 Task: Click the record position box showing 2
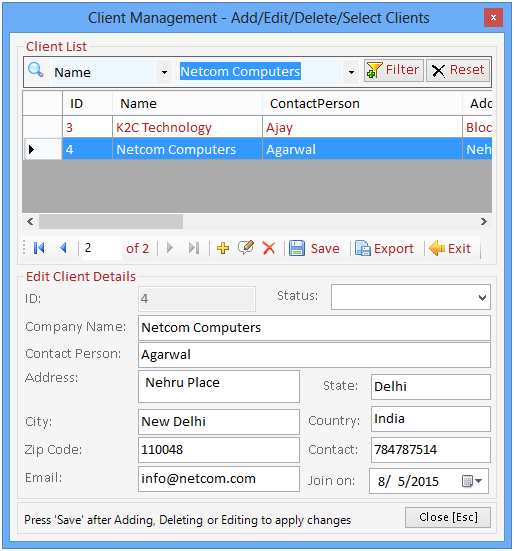coord(102,248)
